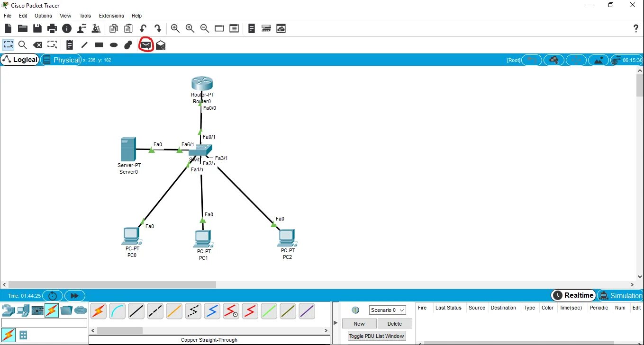Undo the last action
Screen dimensions: 644x345
143,28
